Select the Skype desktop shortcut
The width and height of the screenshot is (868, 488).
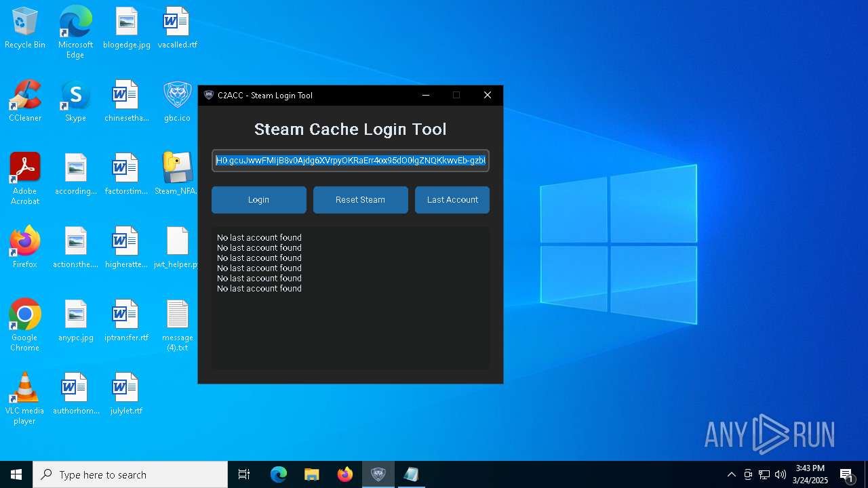pyautogui.click(x=75, y=102)
